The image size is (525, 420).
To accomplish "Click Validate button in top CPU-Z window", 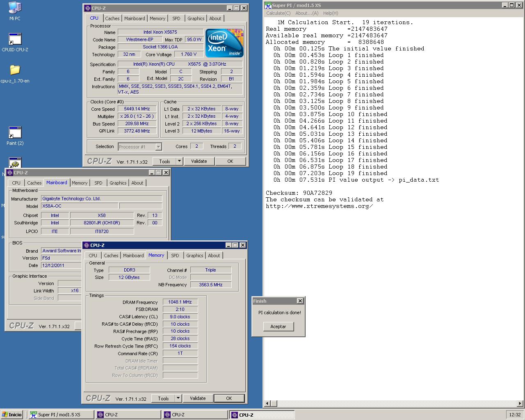I will pos(199,161).
